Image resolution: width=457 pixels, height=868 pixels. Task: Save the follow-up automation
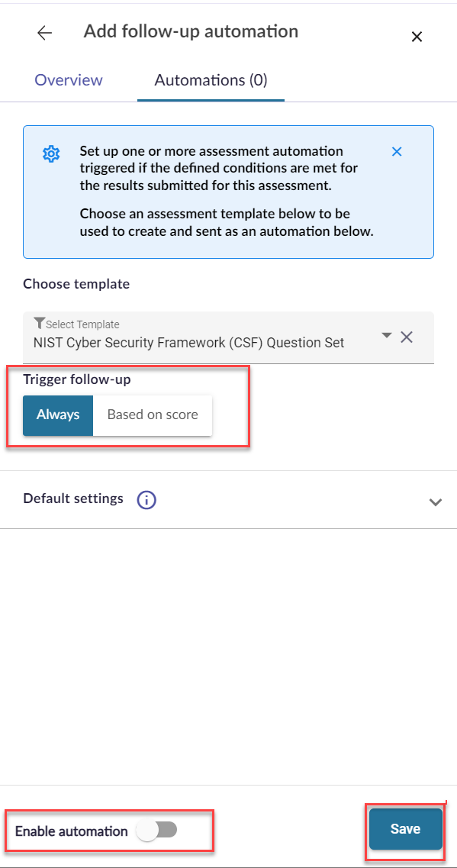(404, 829)
